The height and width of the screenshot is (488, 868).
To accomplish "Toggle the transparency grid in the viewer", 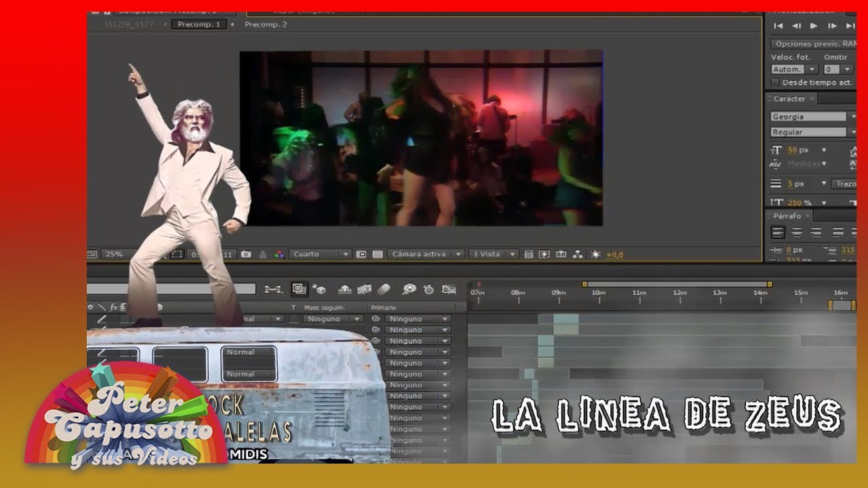I will 378,254.
